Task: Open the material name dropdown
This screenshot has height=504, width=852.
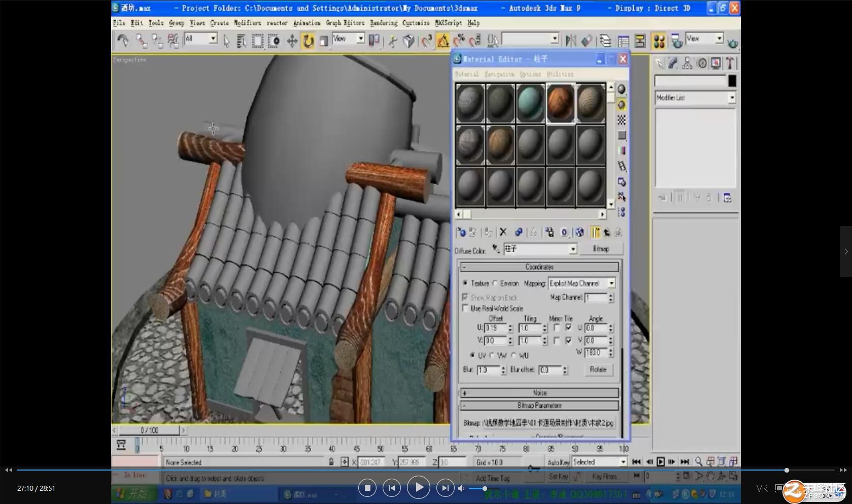Action: tap(540, 249)
